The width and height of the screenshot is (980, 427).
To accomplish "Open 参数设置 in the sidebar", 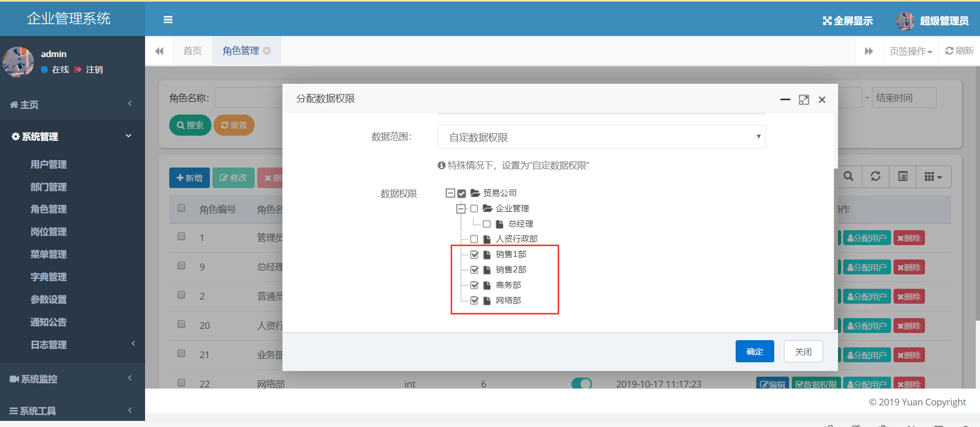I will [48, 300].
